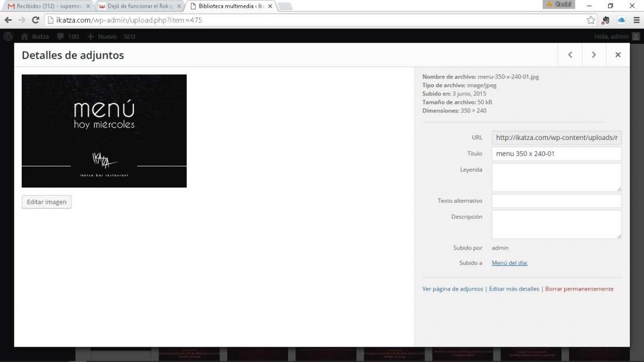The height and width of the screenshot is (362, 644).
Task: Click the Tamaño de archivo value 50 kB
Action: tap(485, 102)
